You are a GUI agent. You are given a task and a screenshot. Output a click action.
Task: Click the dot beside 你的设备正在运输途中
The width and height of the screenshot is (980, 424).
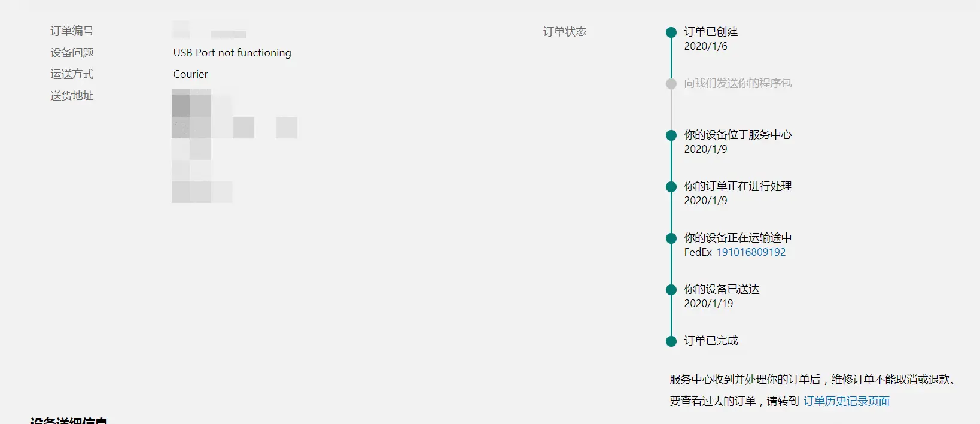click(671, 238)
